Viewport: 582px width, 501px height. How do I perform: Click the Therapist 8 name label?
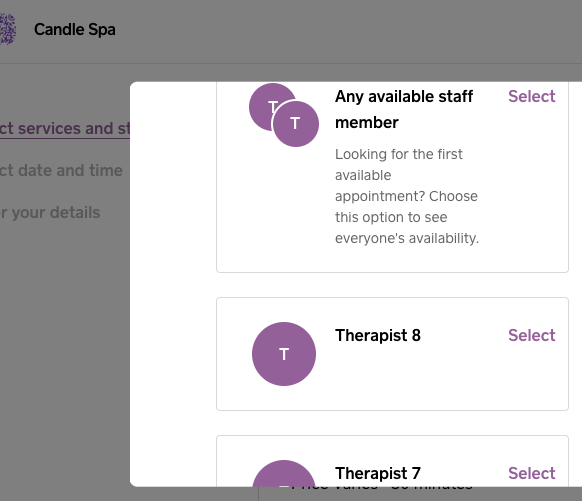pos(378,335)
